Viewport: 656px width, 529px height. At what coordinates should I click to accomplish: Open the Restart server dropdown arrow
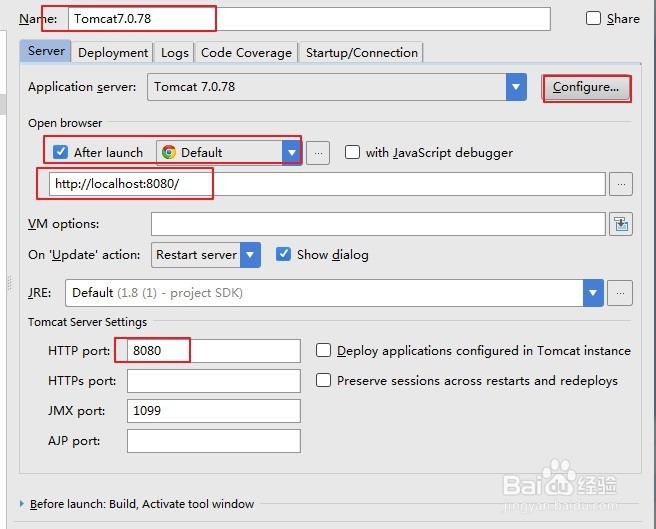tap(250, 255)
